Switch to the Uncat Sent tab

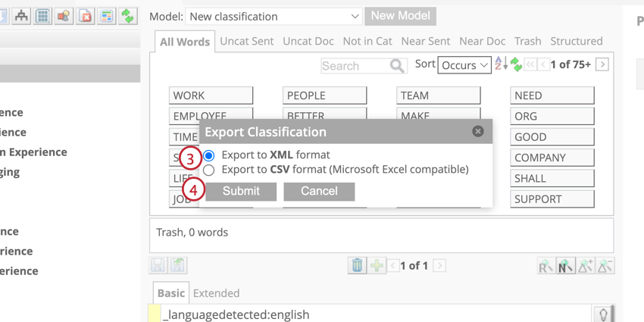(x=247, y=41)
